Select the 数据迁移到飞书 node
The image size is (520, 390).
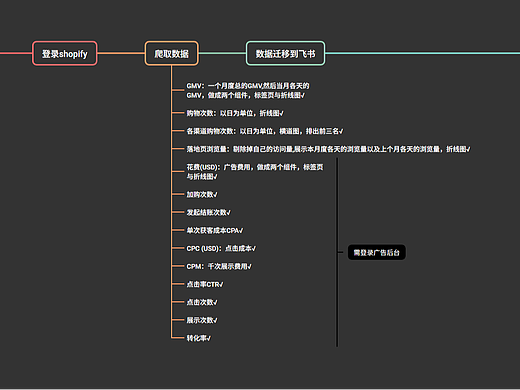(285, 53)
